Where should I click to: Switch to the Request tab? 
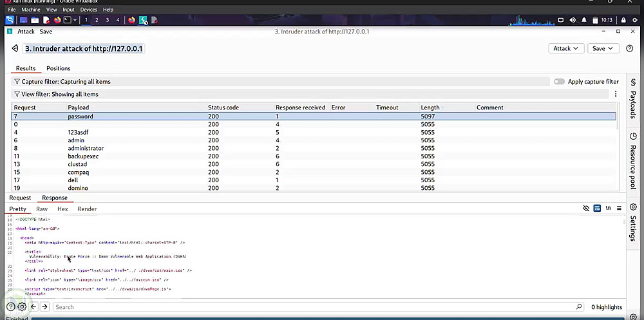20,198
